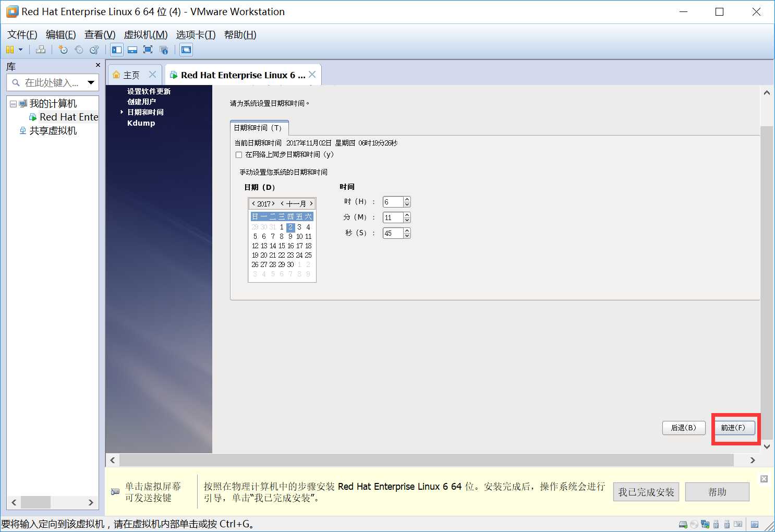Click the send Ctrl+Alt+Del toolbar icon
The image size is (775, 532).
click(x=40, y=50)
